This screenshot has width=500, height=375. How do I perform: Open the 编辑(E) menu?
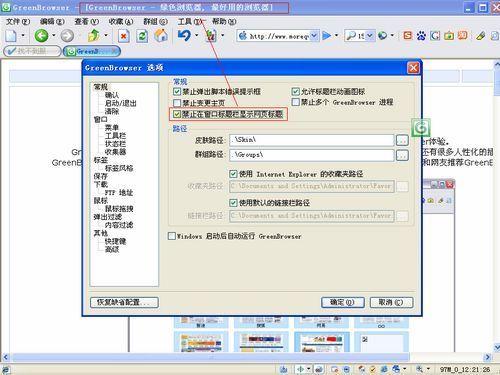[x=52, y=22]
